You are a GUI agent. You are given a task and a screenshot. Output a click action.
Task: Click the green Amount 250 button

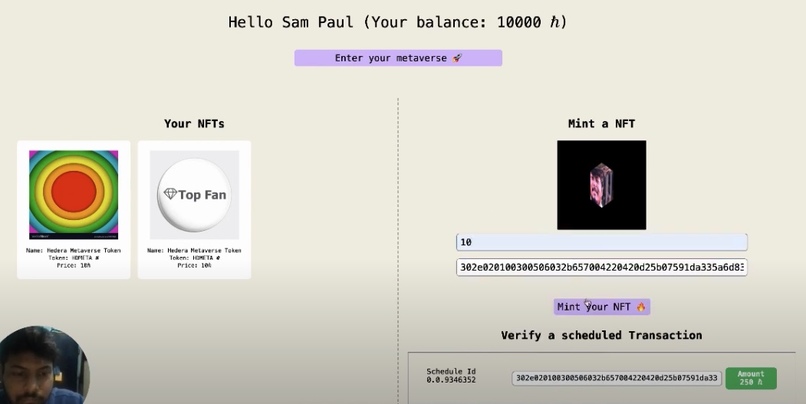751,378
